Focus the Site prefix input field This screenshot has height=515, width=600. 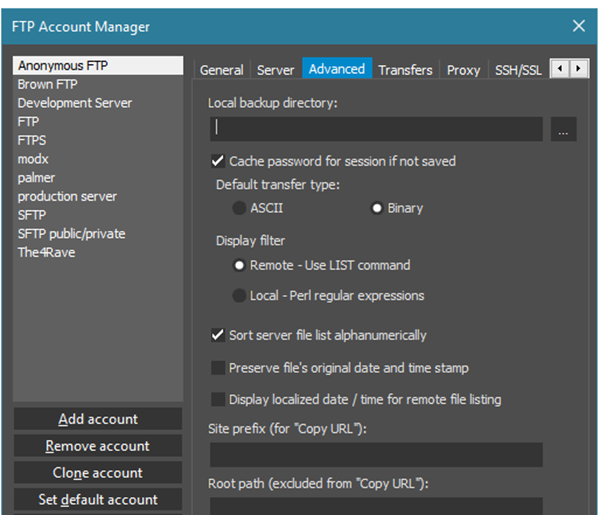point(376,455)
